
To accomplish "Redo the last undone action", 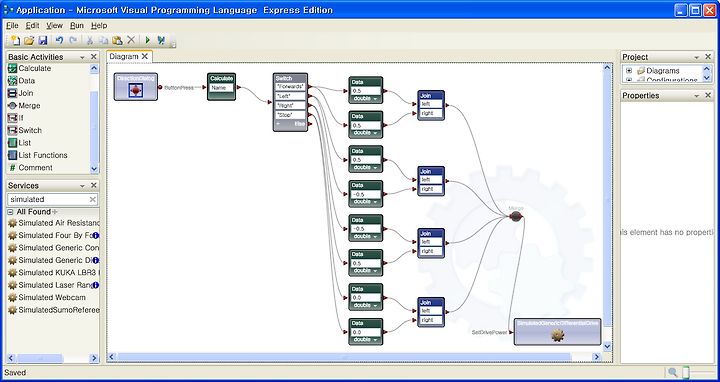I will tap(73, 40).
